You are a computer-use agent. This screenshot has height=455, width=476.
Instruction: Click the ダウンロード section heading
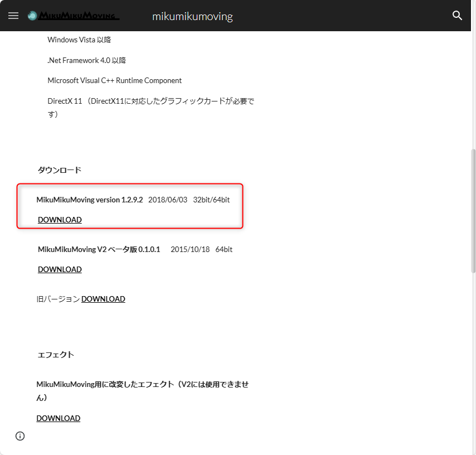click(59, 170)
